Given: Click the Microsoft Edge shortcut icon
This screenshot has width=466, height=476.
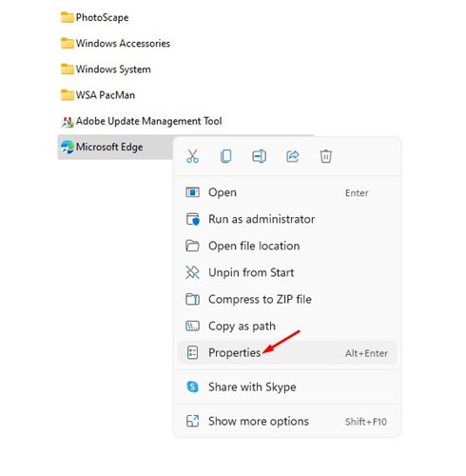Looking at the screenshot, I should [x=68, y=148].
